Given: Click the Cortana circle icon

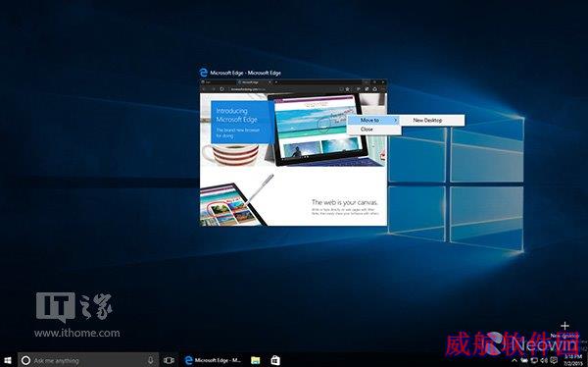Looking at the screenshot, I should pyautogui.click(x=25, y=360).
